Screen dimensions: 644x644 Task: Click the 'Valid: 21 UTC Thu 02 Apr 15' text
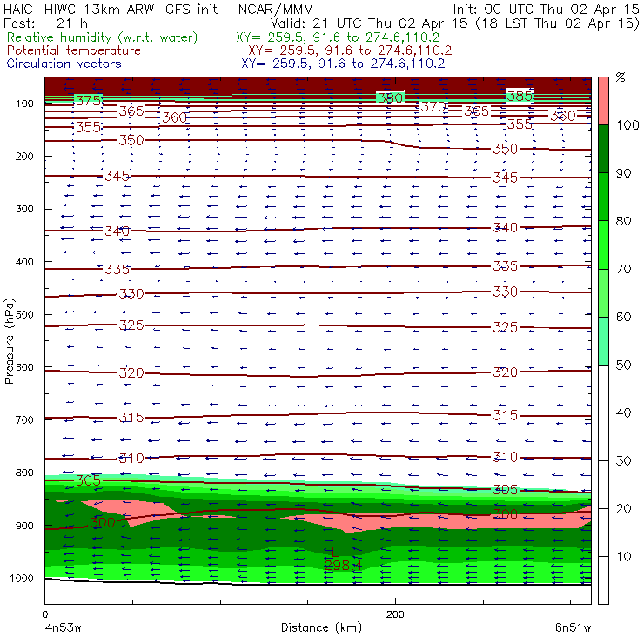370,23
